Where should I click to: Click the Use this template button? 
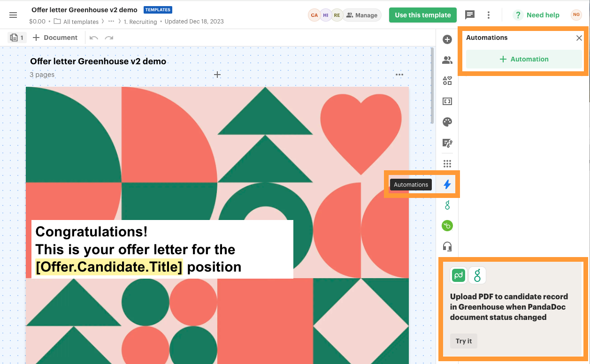(x=422, y=15)
